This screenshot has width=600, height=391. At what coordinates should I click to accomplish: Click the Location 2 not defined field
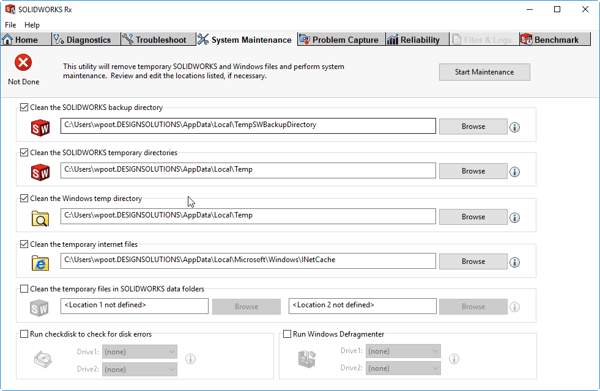[362, 306]
